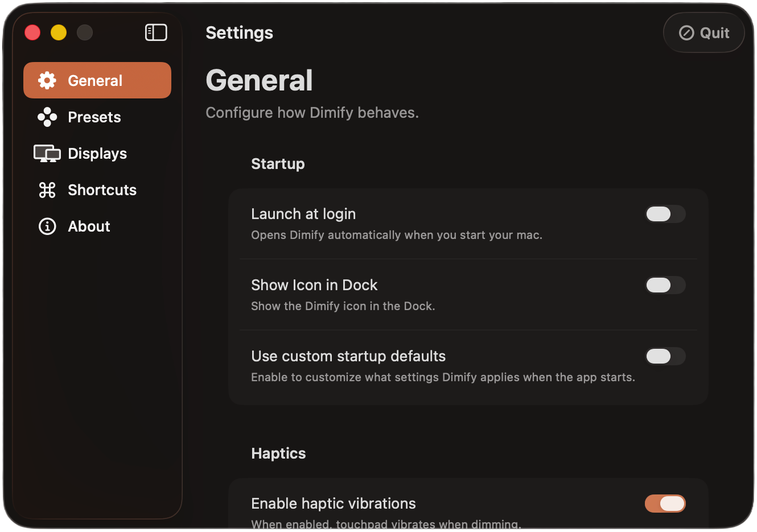Image resolution: width=757 pixels, height=532 pixels.
Task: Click the sidebar collapse icon
Action: (x=157, y=32)
